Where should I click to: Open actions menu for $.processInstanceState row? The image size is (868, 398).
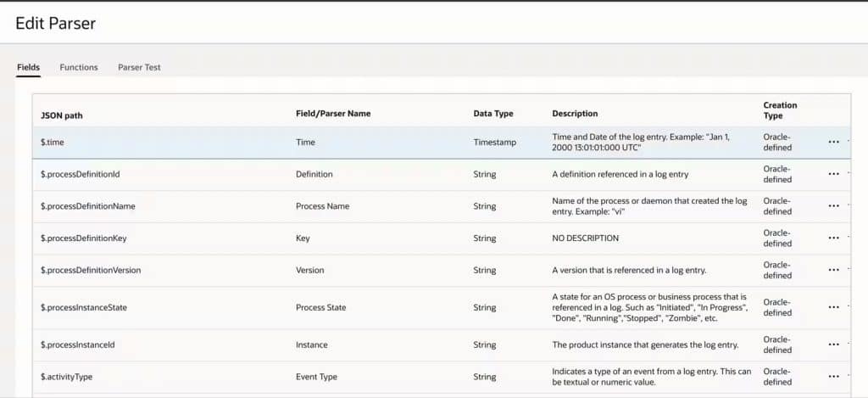pyautogui.click(x=834, y=307)
